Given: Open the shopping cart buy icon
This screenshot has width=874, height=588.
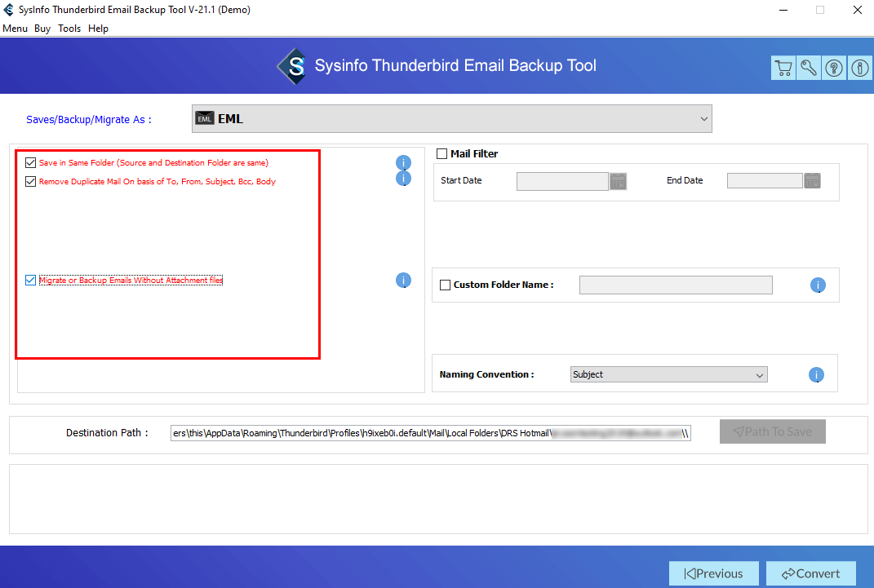Looking at the screenshot, I should 783,68.
